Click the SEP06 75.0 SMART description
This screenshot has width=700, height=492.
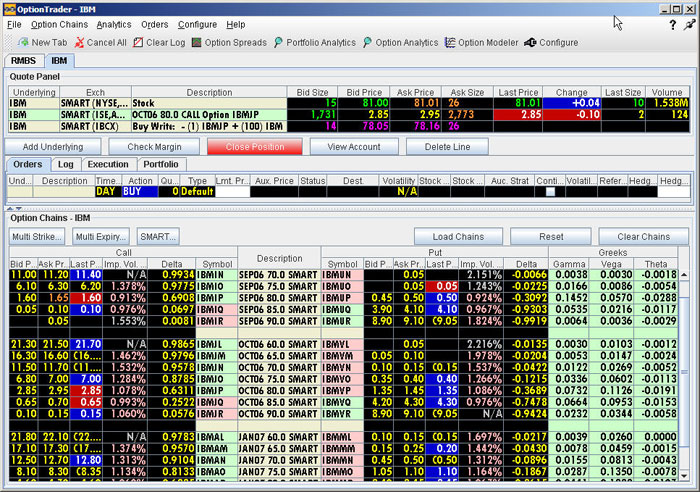pos(278,286)
